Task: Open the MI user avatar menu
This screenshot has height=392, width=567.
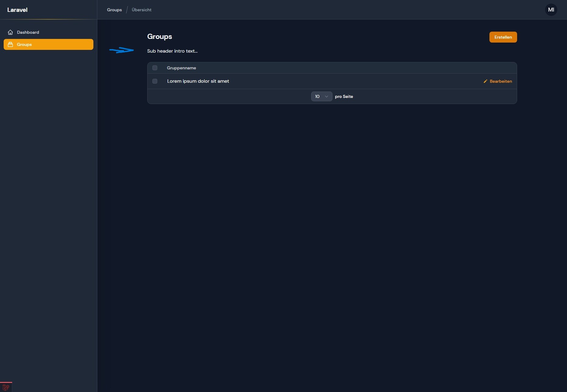Action: click(x=551, y=10)
